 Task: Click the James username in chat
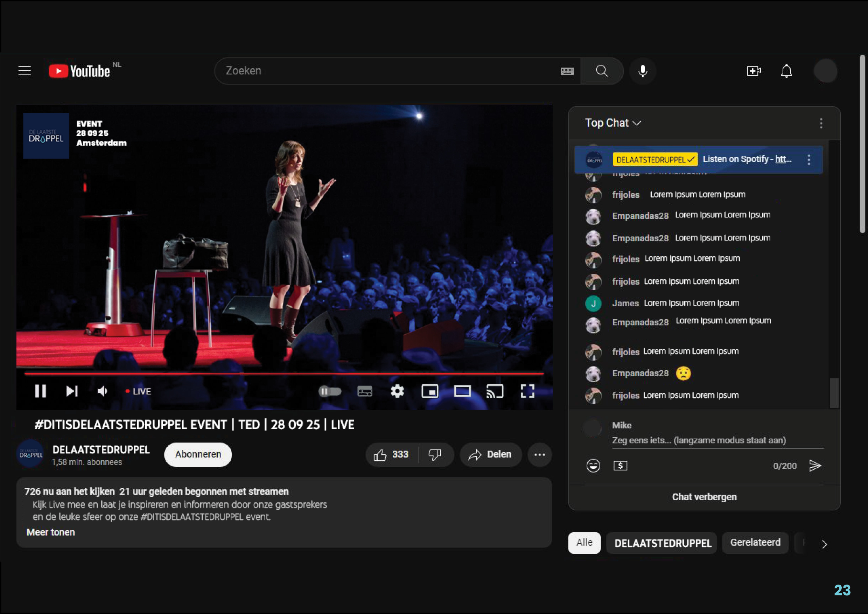(625, 303)
